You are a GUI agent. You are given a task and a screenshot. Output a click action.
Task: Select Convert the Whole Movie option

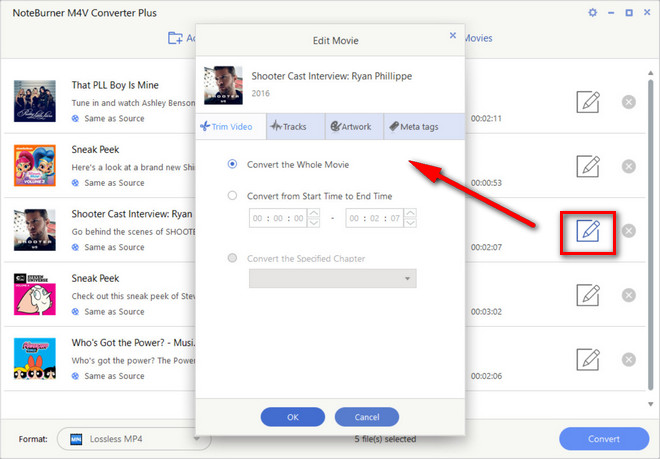[x=233, y=164]
